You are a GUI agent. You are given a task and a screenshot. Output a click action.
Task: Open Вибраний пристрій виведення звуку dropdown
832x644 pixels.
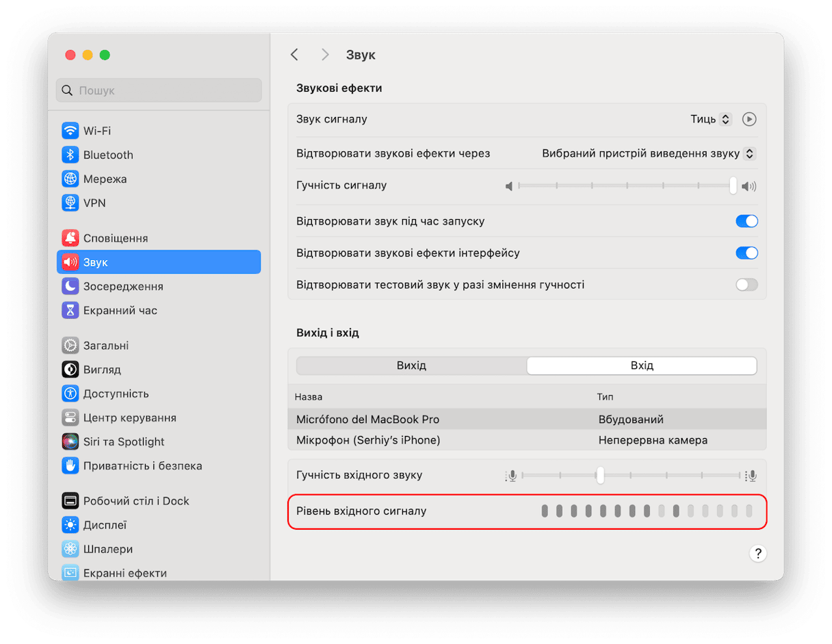coord(649,154)
